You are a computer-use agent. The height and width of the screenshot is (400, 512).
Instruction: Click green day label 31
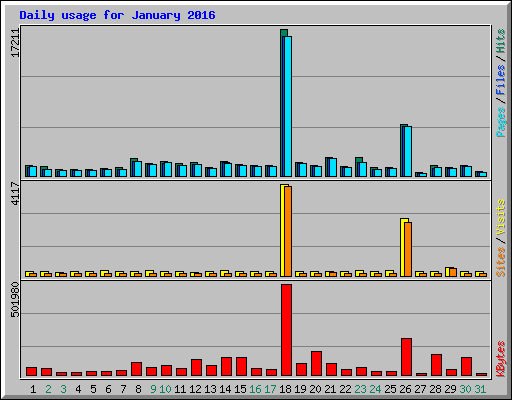(480, 389)
